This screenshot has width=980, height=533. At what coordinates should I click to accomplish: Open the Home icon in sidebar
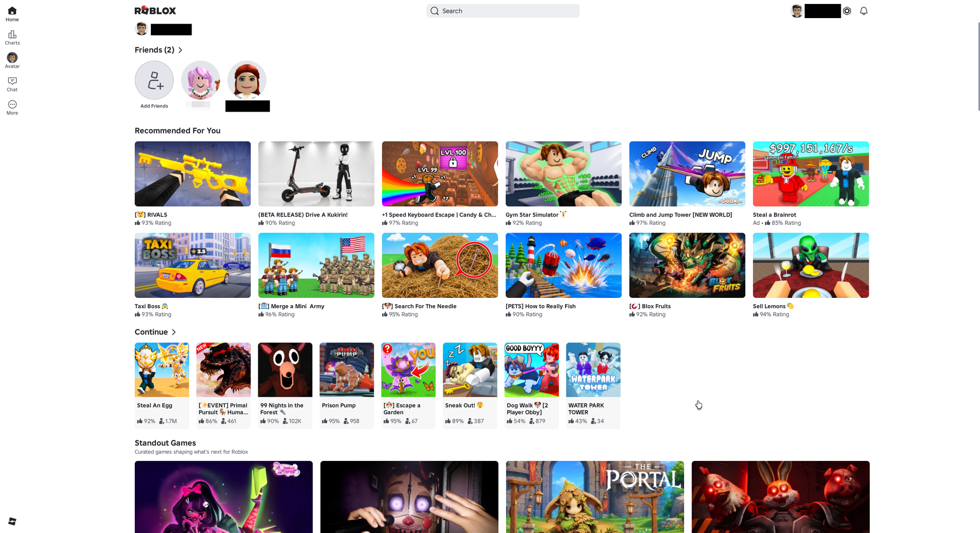click(12, 11)
